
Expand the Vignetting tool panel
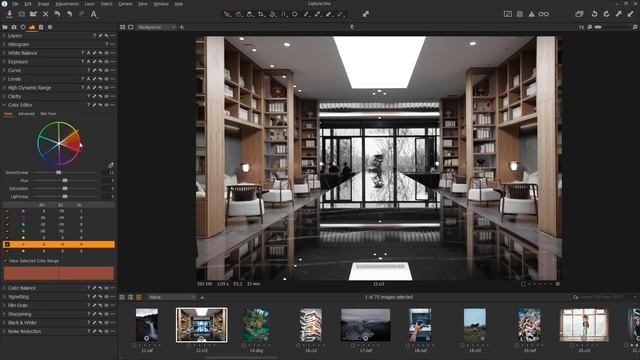(x=4, y=297)
